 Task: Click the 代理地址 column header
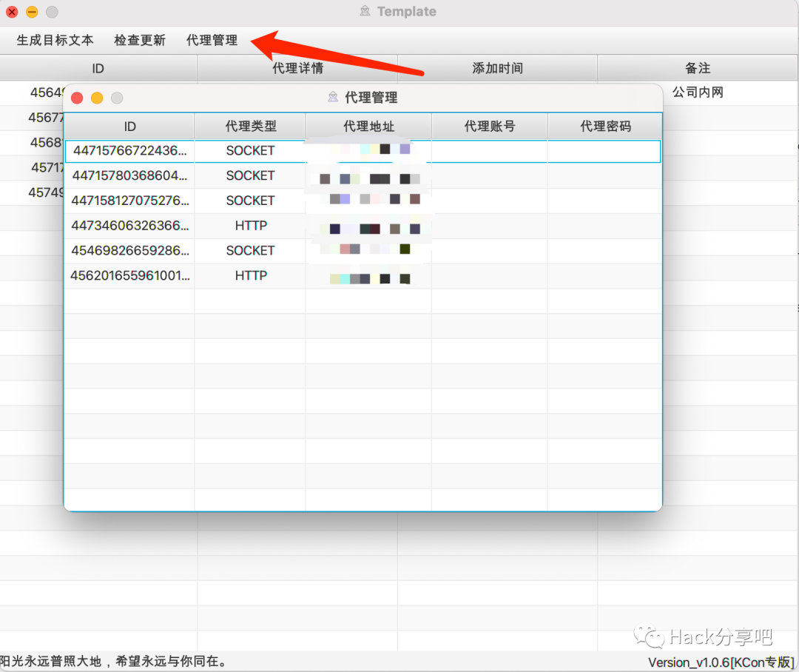[368, 126]
